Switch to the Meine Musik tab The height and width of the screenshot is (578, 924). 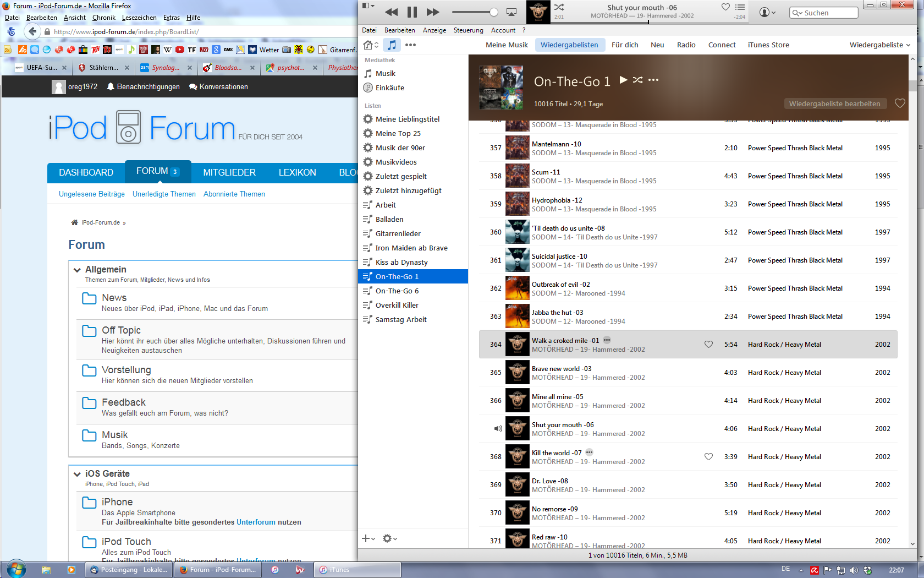tap(507, 45)
